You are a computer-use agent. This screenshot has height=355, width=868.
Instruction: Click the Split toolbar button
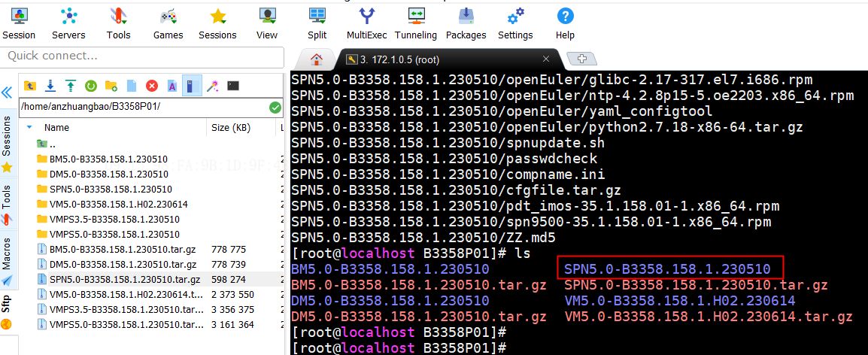[x=317, y=24]
